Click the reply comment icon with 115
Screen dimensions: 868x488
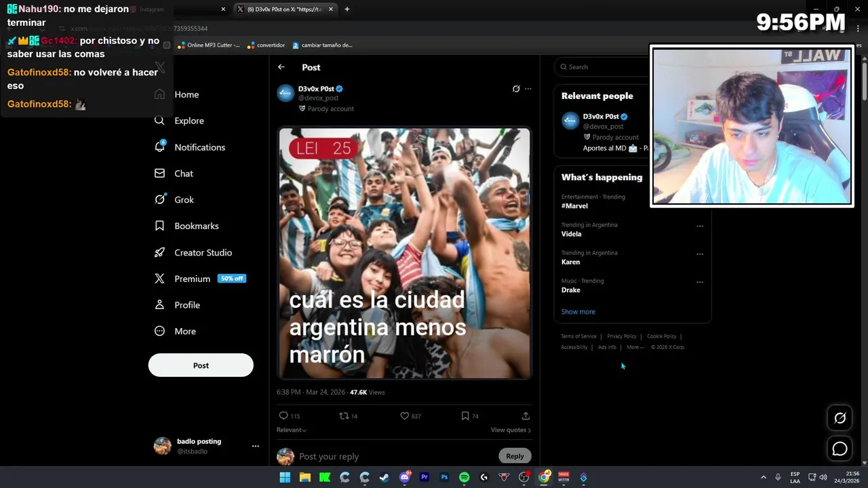click(289, 415)
